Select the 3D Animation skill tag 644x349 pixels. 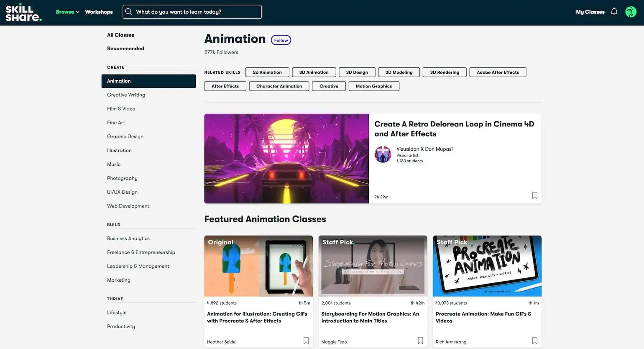click(314, 72)
